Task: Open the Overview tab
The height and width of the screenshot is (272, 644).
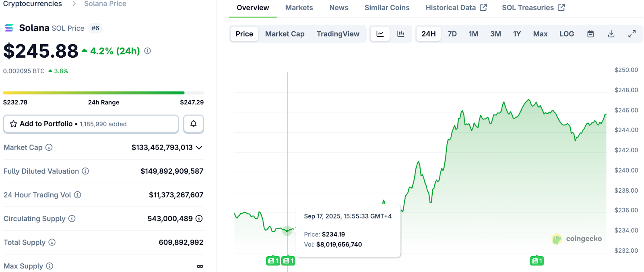Action: (x=253, y=8)
